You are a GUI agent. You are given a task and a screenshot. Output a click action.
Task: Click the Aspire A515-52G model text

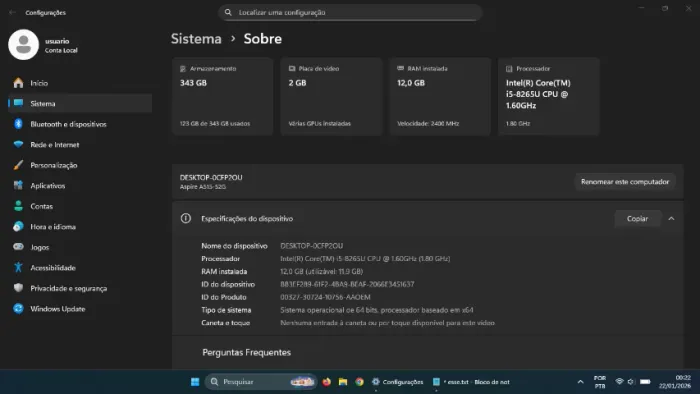click(203, 187)
